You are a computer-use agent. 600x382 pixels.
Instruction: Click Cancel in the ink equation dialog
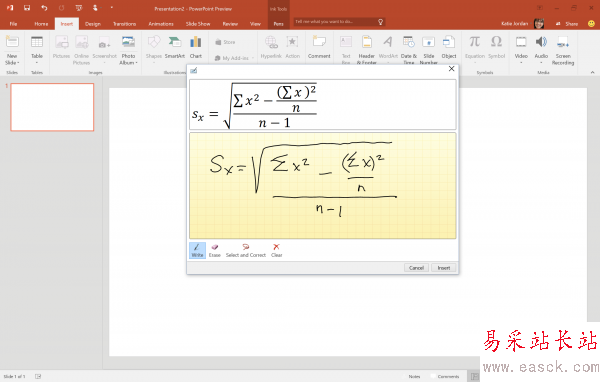(416, 268)
